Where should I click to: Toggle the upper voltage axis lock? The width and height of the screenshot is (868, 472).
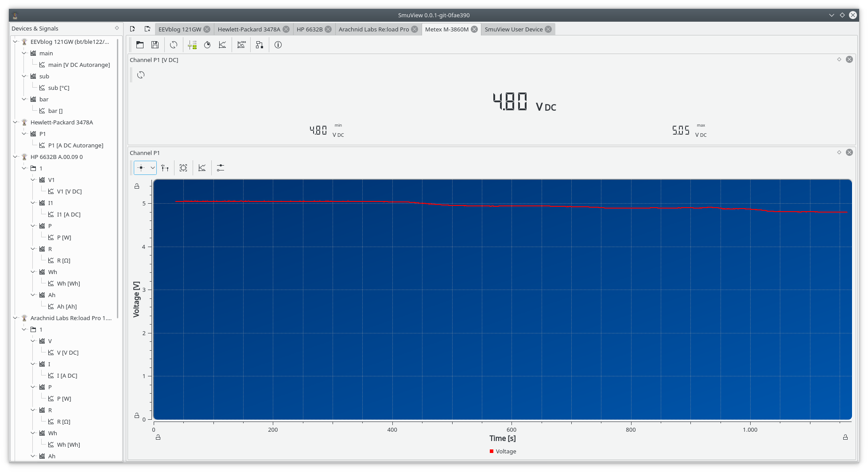click(x=137, y=186)
